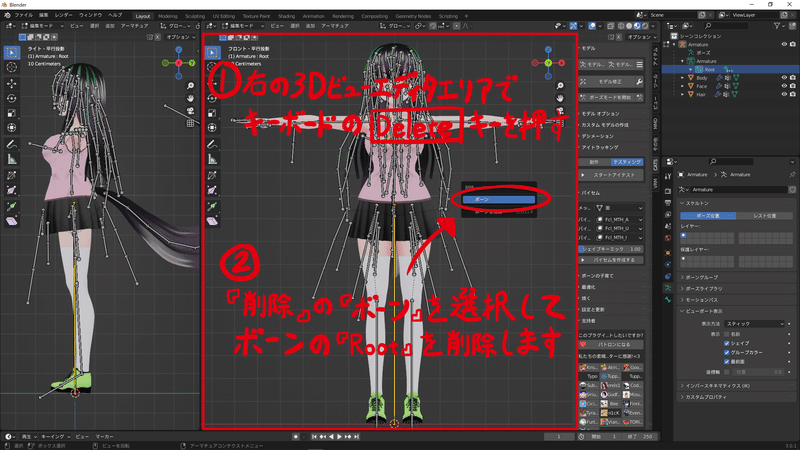Choose ボーン in delete popup menu
Screen dimensions: 800x450
(498, 199)
